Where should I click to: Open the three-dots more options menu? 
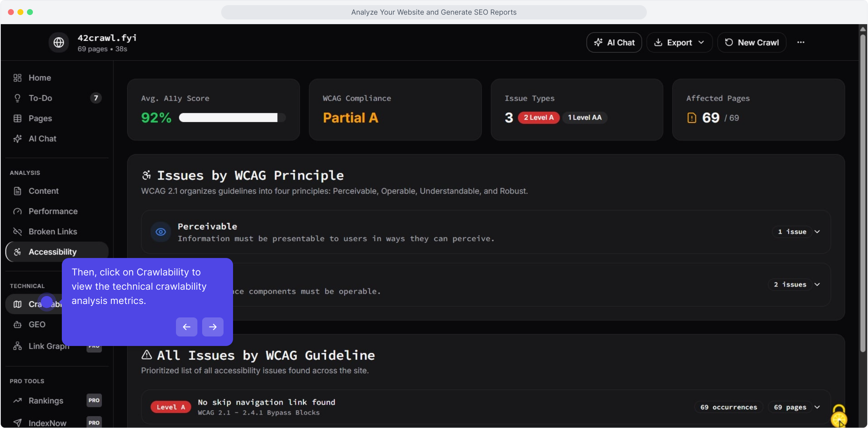click(x=801, y=42)
